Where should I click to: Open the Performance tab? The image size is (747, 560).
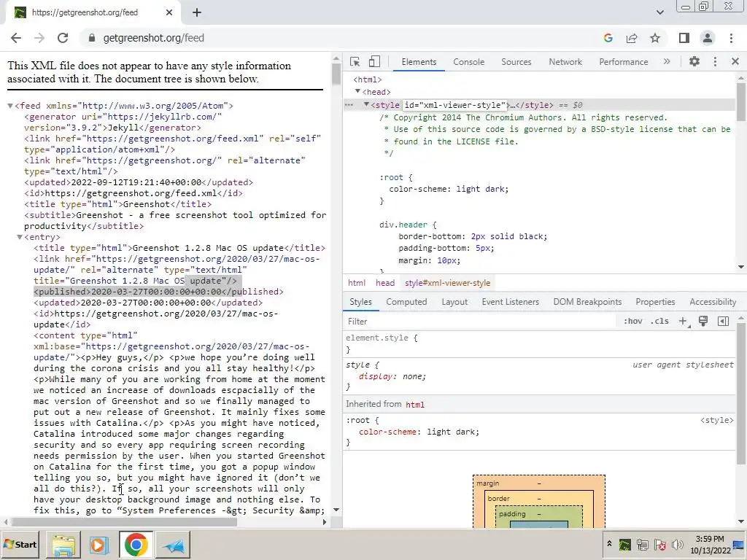[x=624, y=62]
